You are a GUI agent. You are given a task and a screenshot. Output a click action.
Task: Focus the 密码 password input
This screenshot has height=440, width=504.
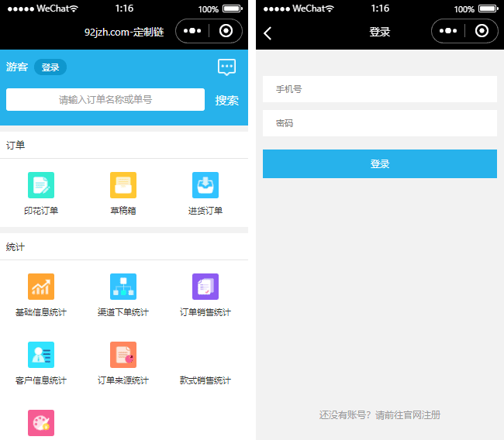tap(380, 123)
